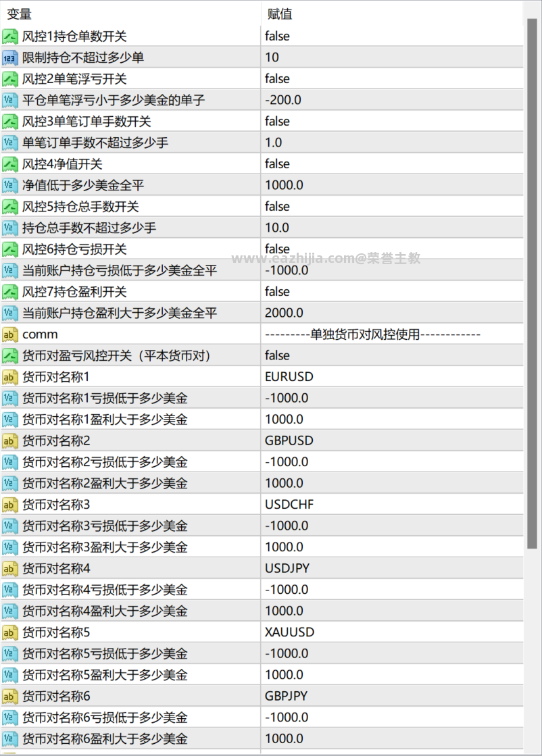Image resolution: width=542 pixels, height=756 pixels.
Task: Select the row 货币对名称4亏损低于多少美金
Action: 262,590
